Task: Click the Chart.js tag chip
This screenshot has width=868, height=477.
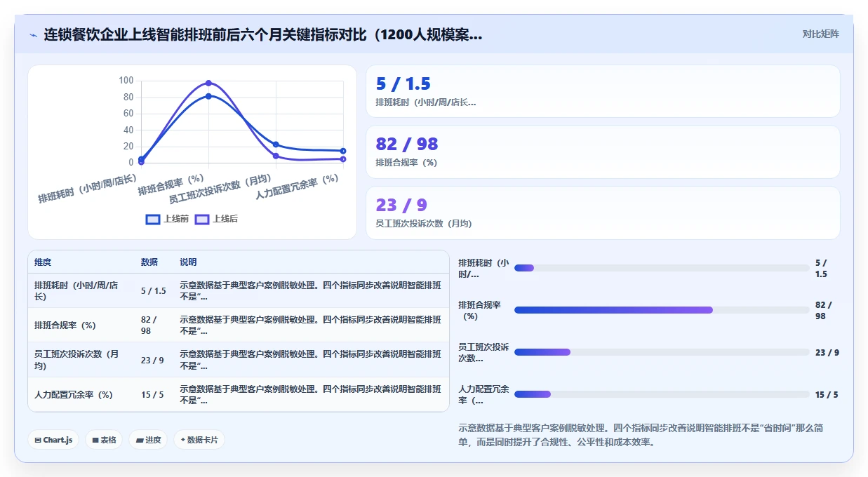Action: pos(54,440)
